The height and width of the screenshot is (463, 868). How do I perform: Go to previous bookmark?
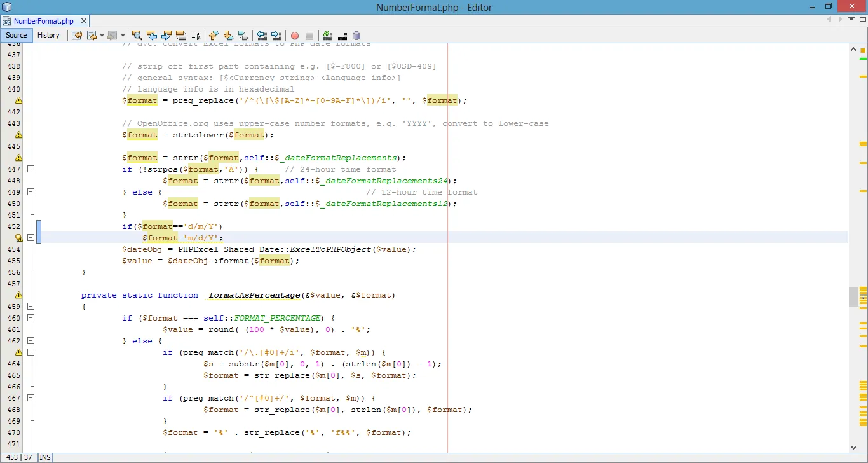coord(214,36)
